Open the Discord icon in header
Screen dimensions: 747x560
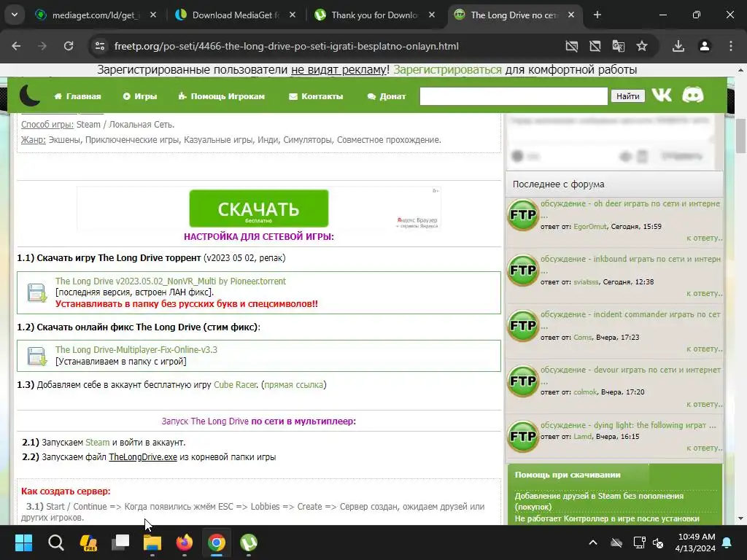(693, 95)
